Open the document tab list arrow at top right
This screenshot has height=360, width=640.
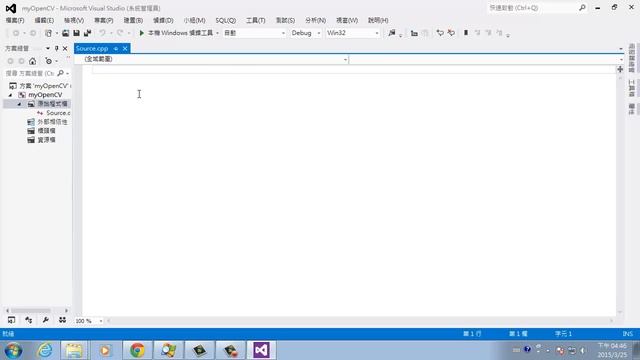click(x=621, y=49)
